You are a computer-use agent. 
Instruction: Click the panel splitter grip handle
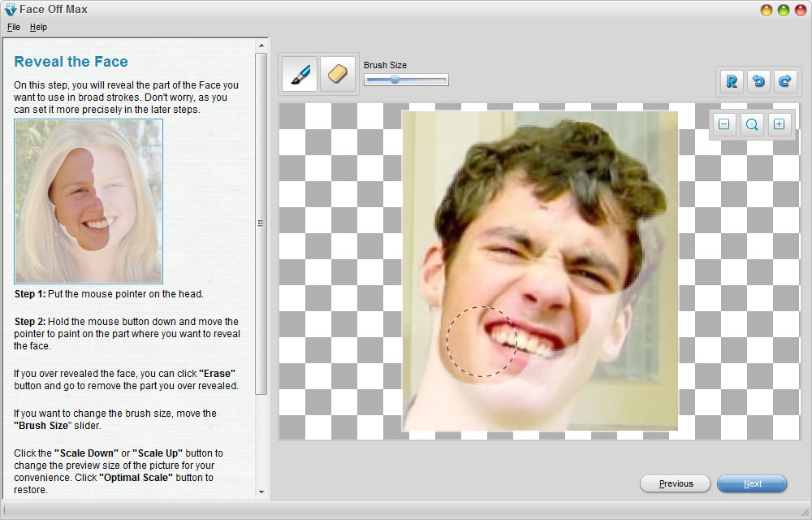click(x=261, y=223)
